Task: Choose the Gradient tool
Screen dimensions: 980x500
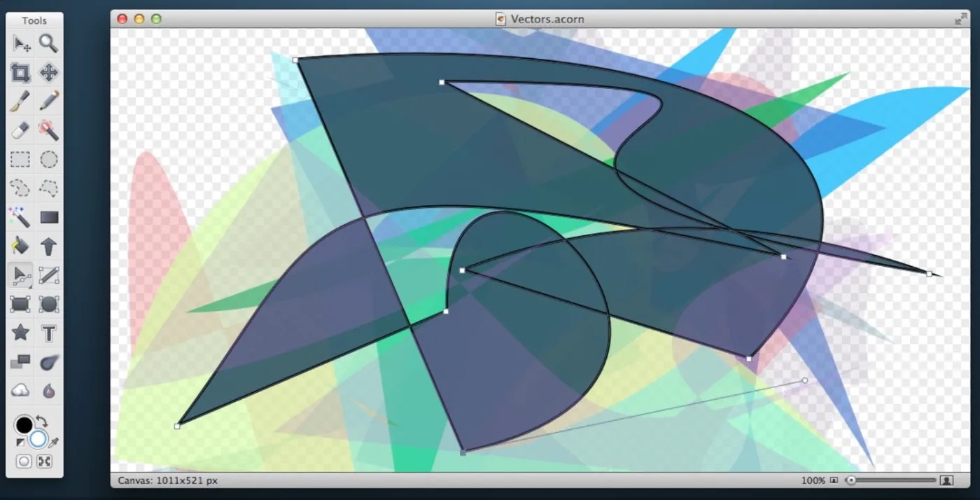Action: click(x=48, y=217)
